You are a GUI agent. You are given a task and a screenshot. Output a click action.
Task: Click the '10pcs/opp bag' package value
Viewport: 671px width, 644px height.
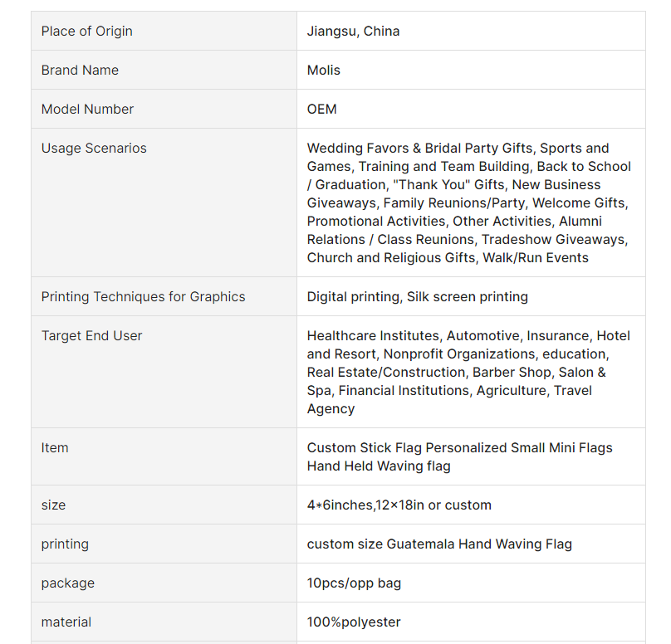click(354, 583)
